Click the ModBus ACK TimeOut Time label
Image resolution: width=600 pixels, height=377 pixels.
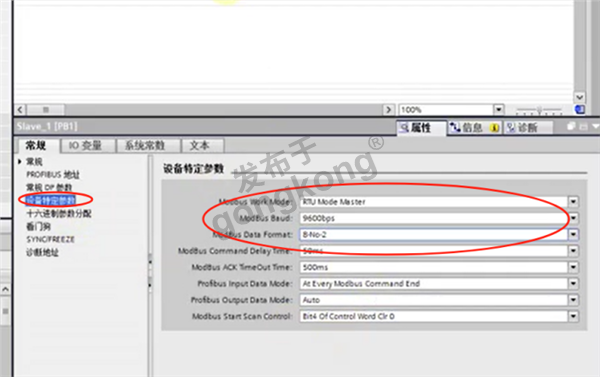tap(241, 267)
